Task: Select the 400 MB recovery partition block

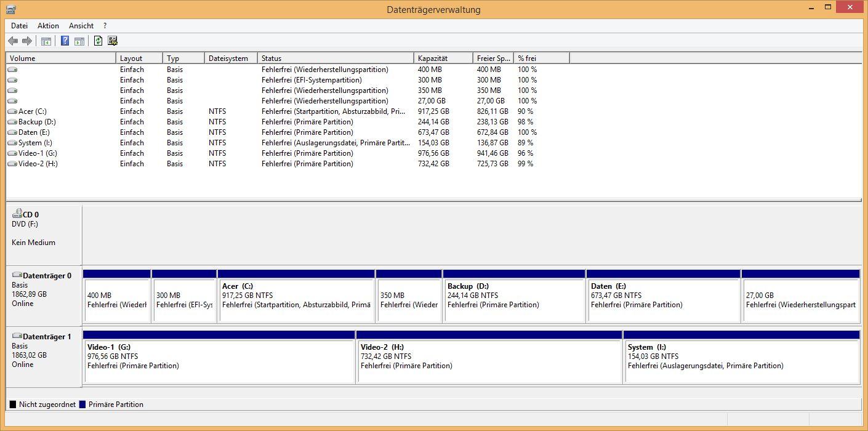Action: [x=117, y=296]
